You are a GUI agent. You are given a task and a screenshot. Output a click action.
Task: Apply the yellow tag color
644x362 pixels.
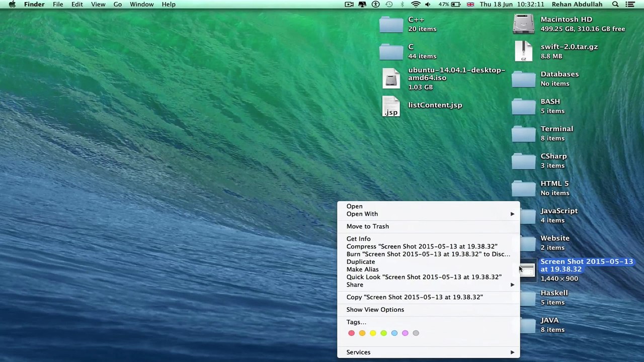373,333
